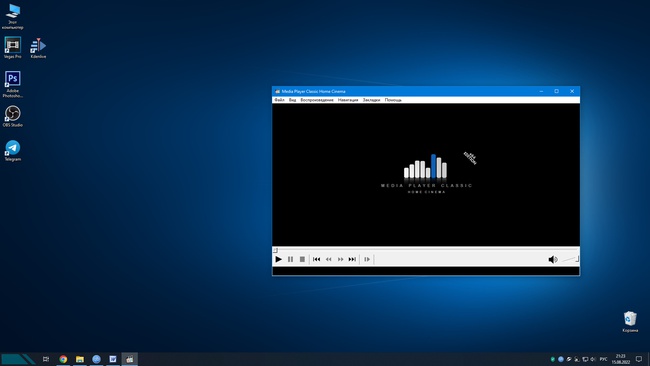The height and width of the screenshot is (366, 650).
Task: Stop playback with the square Stop button
Action: (x=302, y=259)
